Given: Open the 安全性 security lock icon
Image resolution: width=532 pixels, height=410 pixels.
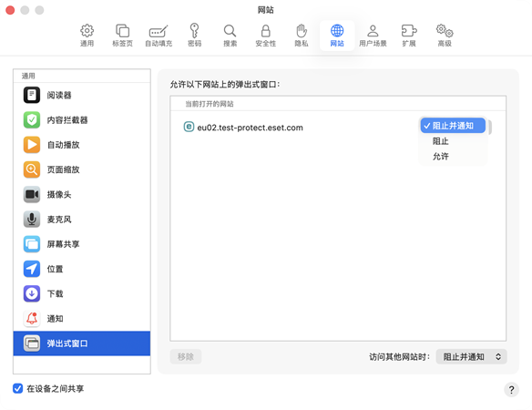Looking at the screenshot, I should (266, 31).
